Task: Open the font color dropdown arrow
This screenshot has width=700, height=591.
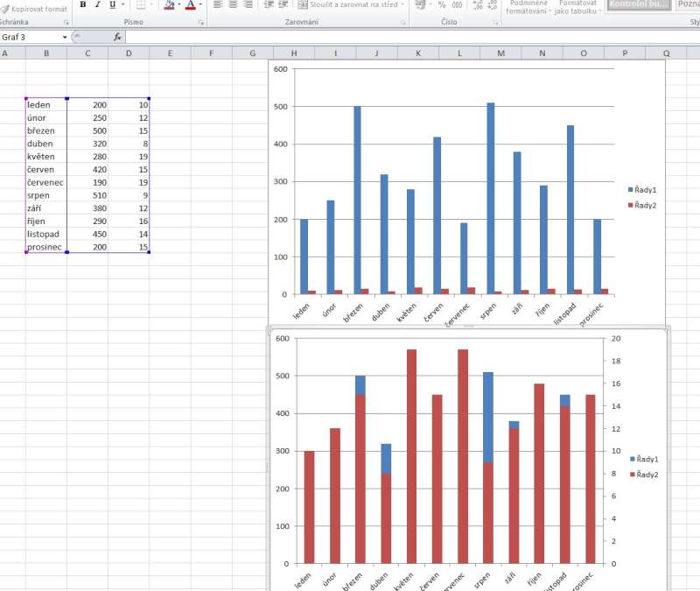Action: click(200, 4)
